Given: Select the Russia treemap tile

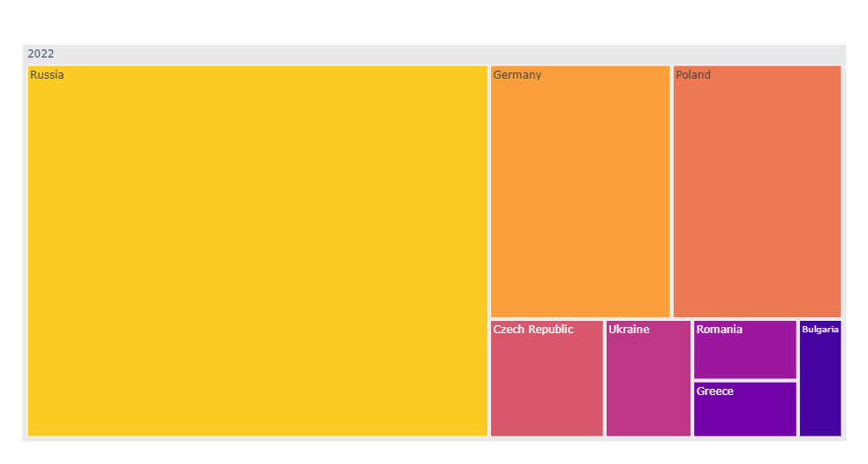Looking at the screenshot, I should click(x=258, y=251).
